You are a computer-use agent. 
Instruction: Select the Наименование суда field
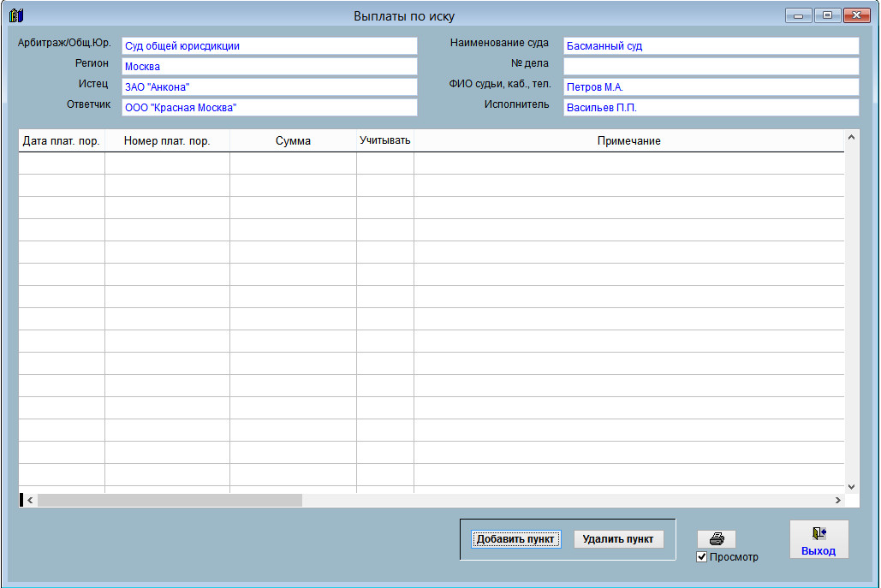tap(711, 46)
